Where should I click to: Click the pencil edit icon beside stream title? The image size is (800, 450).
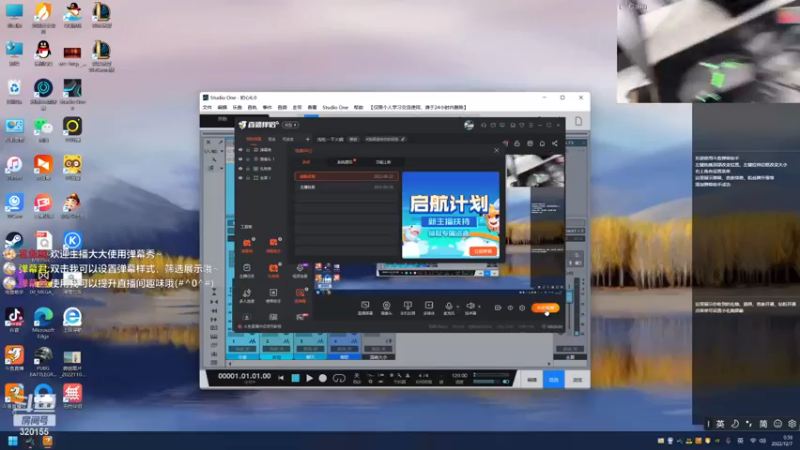(403, 139)
